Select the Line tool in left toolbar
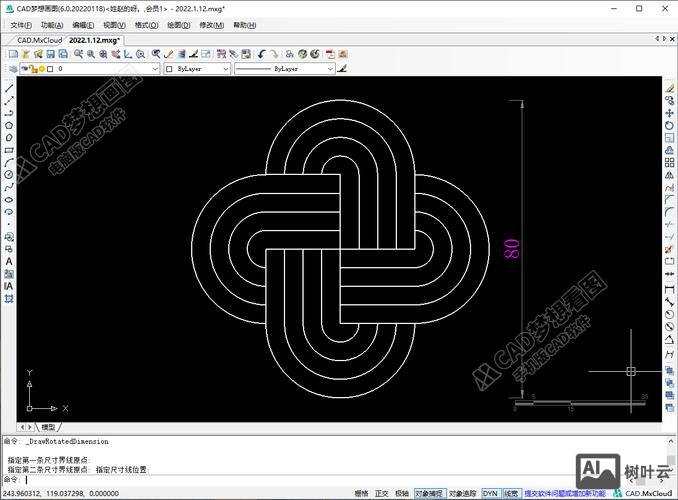 pyautogui.click(x=9, y=88)
